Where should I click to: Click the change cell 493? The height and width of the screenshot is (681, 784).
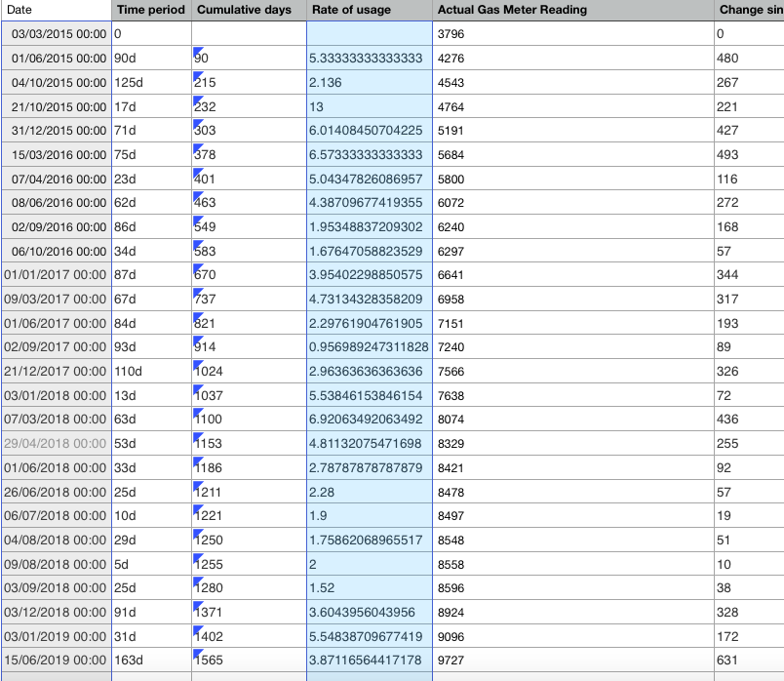click(x=749, y=154)
